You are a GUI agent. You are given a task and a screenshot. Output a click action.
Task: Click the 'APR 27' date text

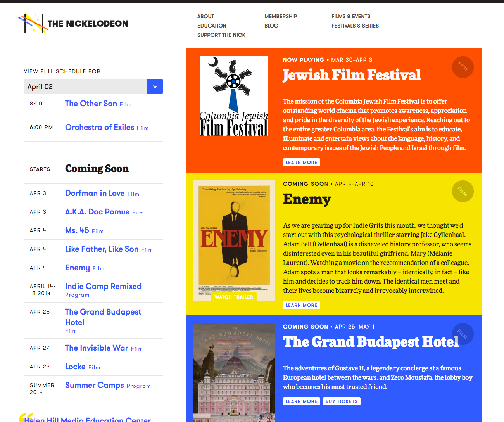click(40, 348)
